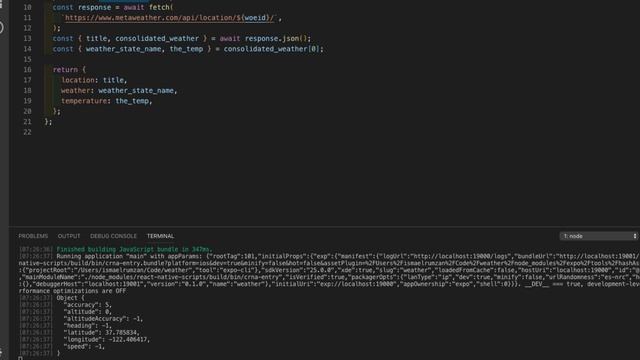640x360 pixels.
Task: Click the 'return' keyword on line 16
Action: tap(65, 69)
